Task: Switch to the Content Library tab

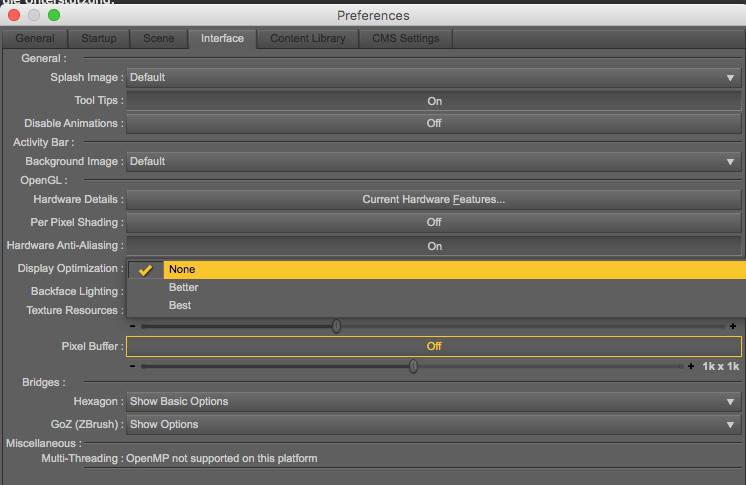Action: 308,38
